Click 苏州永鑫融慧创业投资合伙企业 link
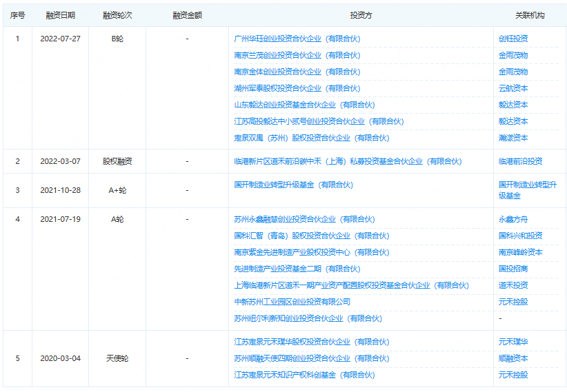Screen dimensions: 567x392 pyautogui.click(x=304, y=219)
